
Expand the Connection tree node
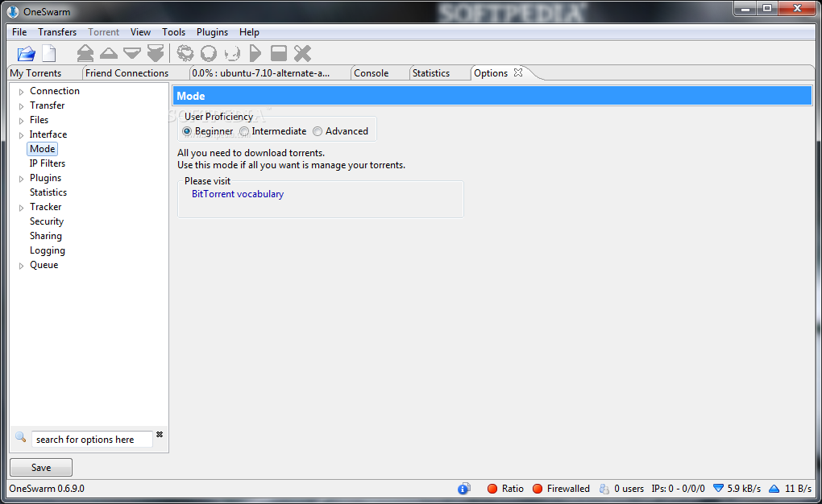(x=22, y=92)
